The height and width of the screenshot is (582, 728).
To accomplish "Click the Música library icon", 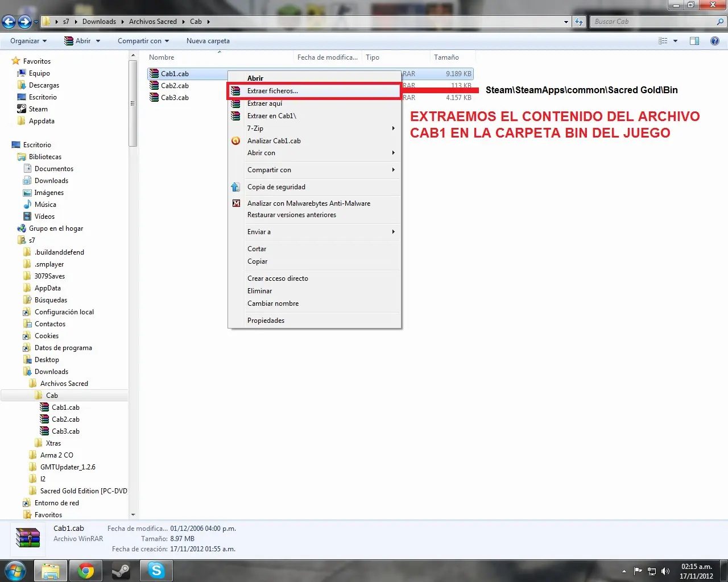I will [27, 205].
